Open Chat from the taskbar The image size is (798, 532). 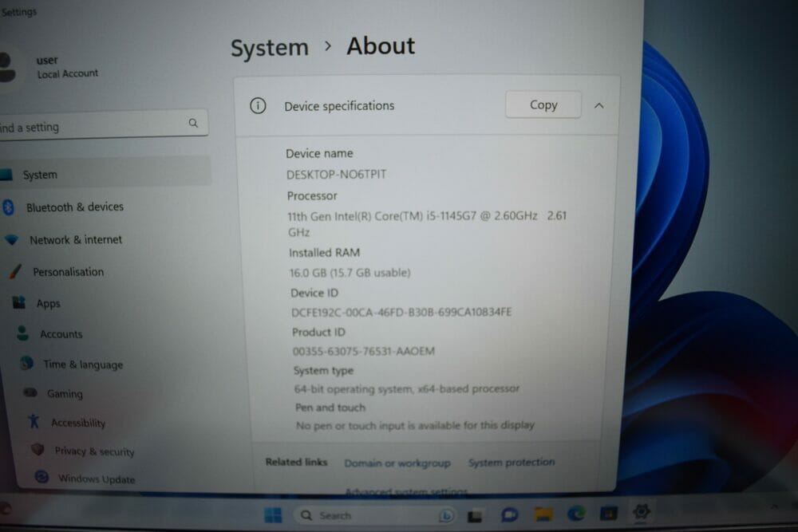[509, 514]
